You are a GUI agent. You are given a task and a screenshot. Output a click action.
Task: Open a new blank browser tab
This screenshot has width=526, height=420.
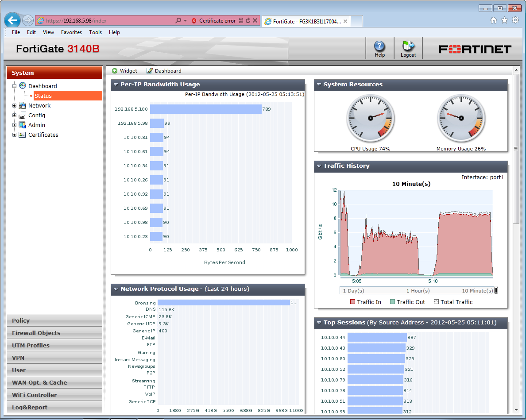(x=356, y=21)
